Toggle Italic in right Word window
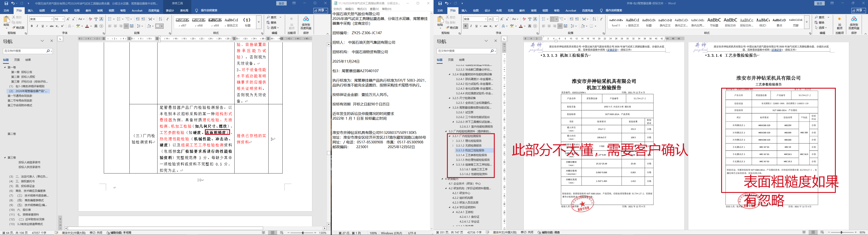 (x=471, y=26)
